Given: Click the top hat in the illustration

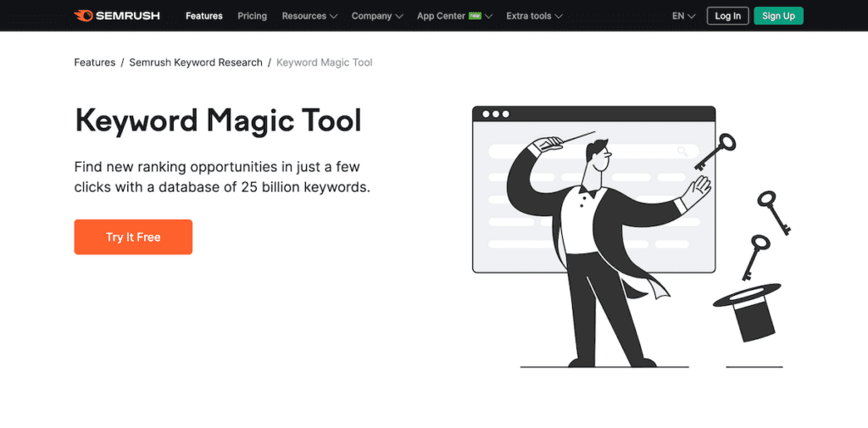Looking at the screenshot, I should [746, 312].
